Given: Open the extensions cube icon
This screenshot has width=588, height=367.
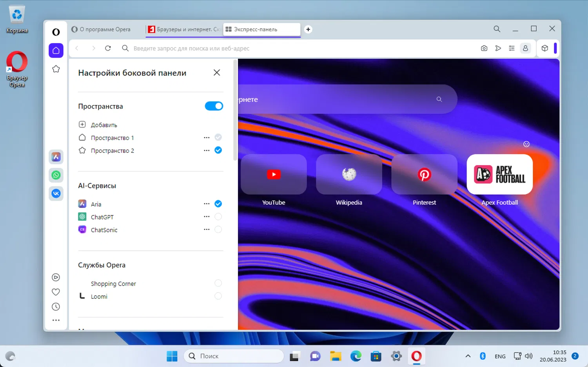Looking at the screenshot, I should click(x=544, y=48).
